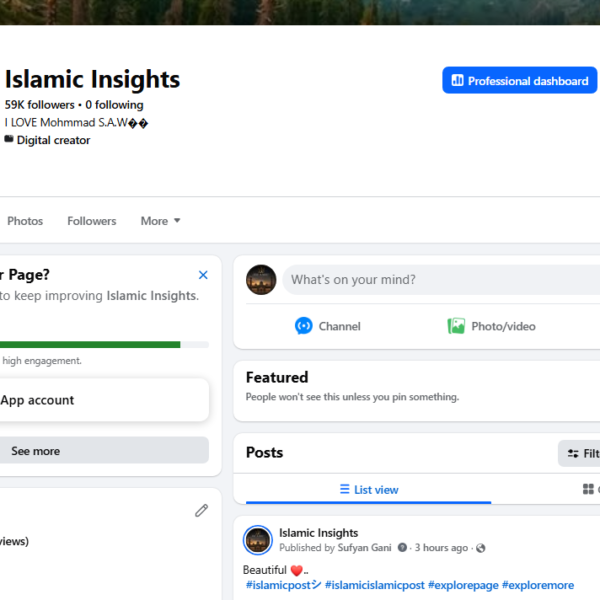Click the profile picture beside the composer

click(x=261, y=280)
